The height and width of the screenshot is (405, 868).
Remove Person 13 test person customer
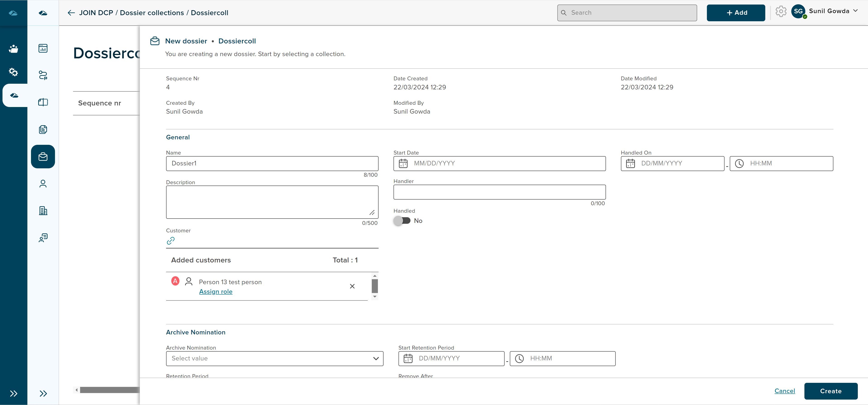(352, 286)
